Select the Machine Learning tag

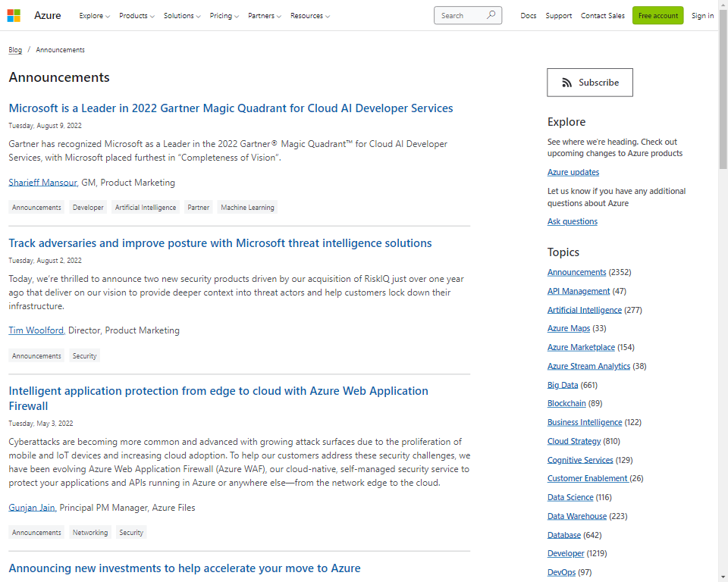coord(247,208)
